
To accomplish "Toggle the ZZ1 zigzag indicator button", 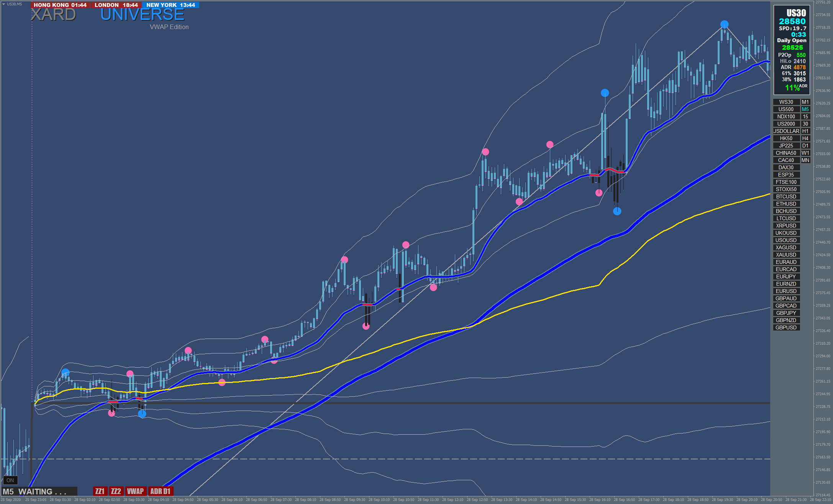I will (x=100, y=491).
